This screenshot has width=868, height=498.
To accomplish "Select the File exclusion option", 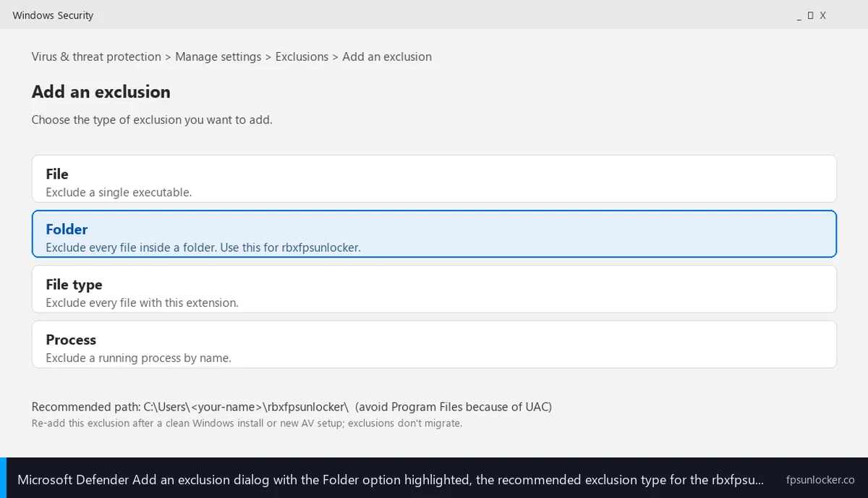I will (x=434, y=179).
